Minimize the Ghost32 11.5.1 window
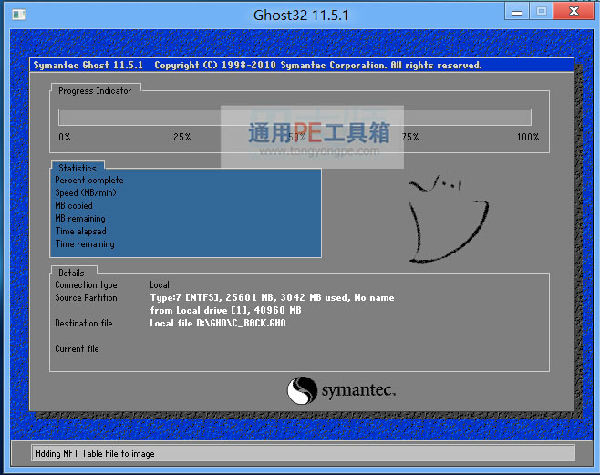This screenshot has height=475, width=600. coord(517,11)
